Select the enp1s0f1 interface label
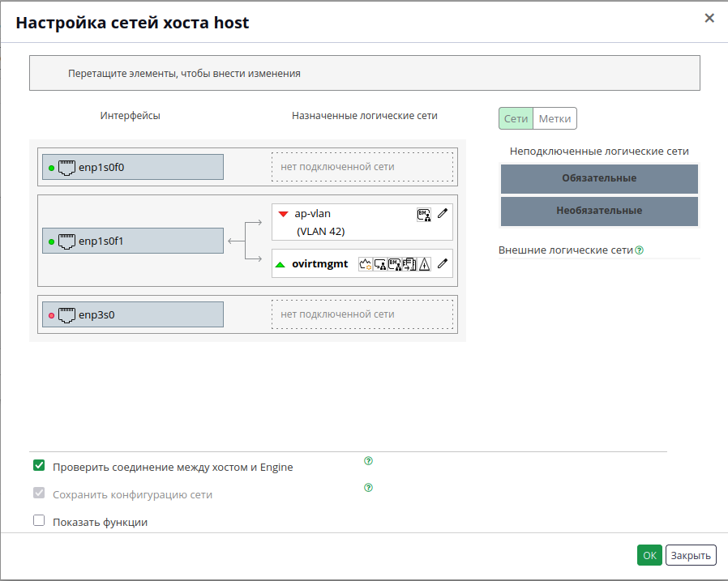The width and height of the screenshot is (728, 581). tap(101, 241)
